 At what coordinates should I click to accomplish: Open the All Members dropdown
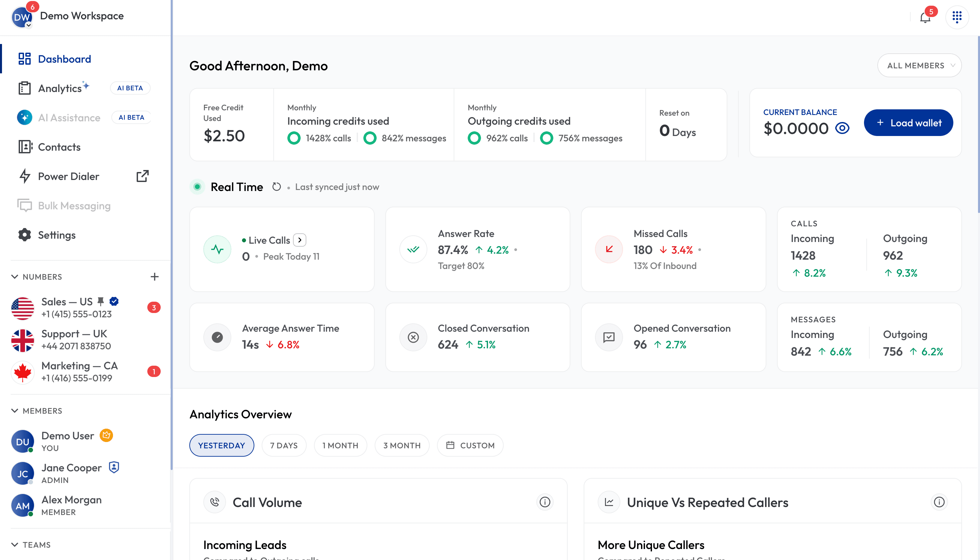tap(919, 65)
